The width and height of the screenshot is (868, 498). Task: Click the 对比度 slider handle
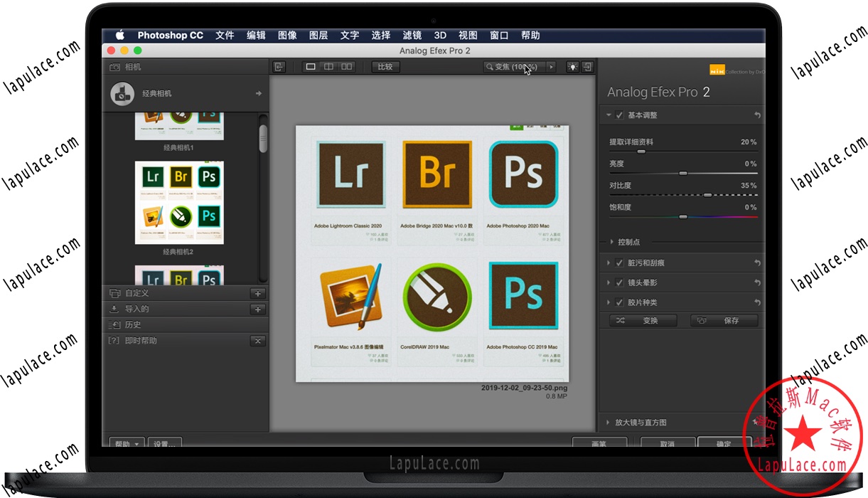707,195
